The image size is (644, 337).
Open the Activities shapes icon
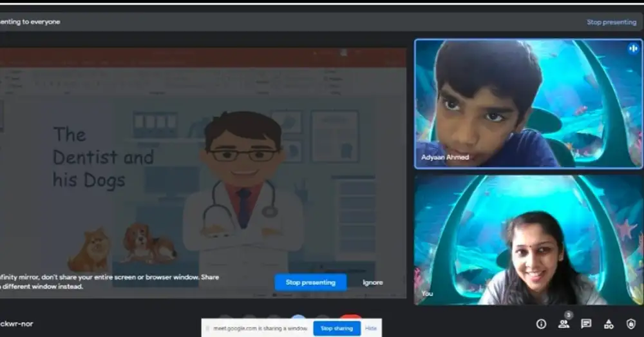point(609,323)
